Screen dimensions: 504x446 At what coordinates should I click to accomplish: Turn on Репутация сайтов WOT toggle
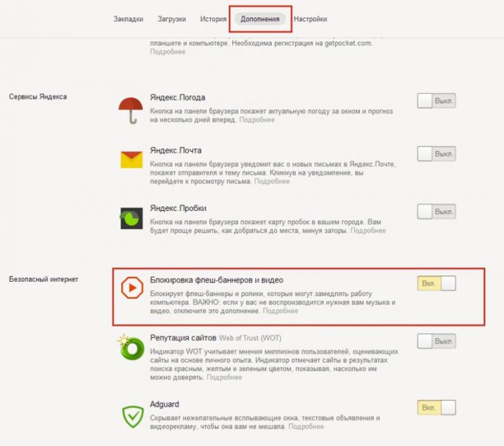pos(436,341)
